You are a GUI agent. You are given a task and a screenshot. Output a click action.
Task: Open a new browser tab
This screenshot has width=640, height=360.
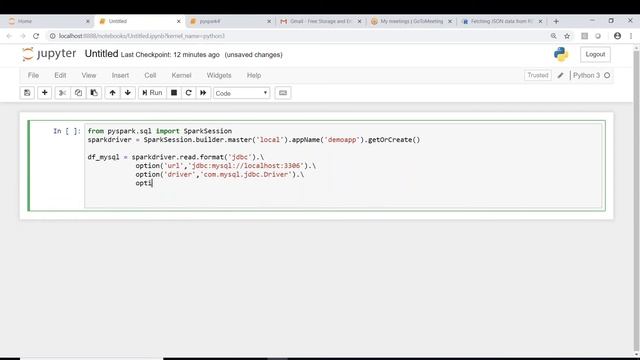[x=556, y=21]
